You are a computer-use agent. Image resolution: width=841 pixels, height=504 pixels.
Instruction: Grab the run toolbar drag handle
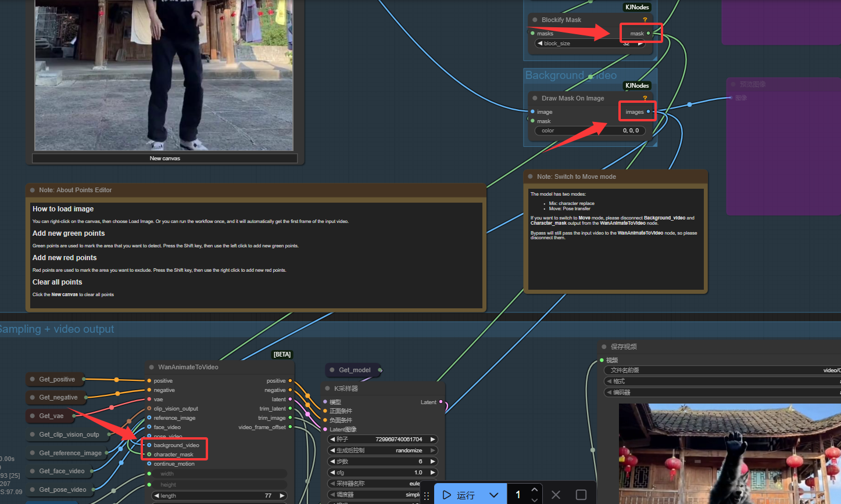(426, 495)
